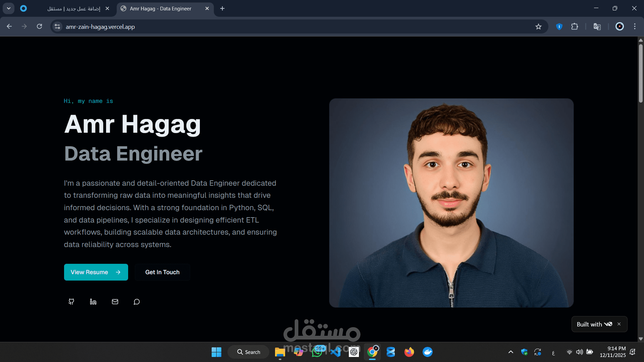Open Docker Desktop from taskbar
The image size is (644, 362).
coord(428,352)
